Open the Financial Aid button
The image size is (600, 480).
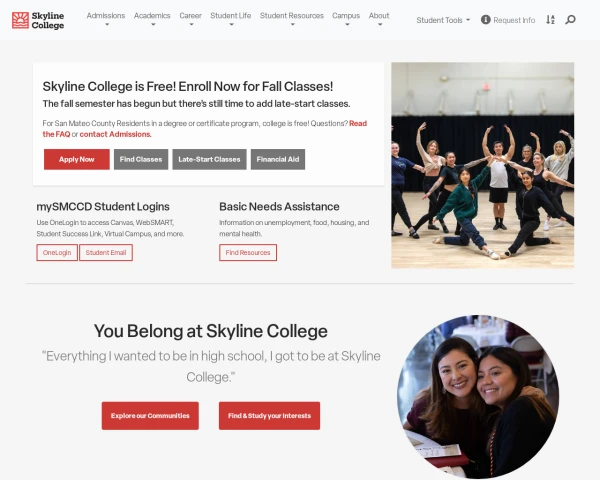[278, 159]
